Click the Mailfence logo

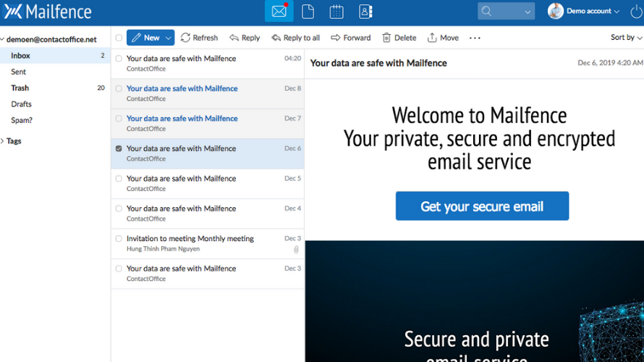pyautogui.click(x=47, y=12)
